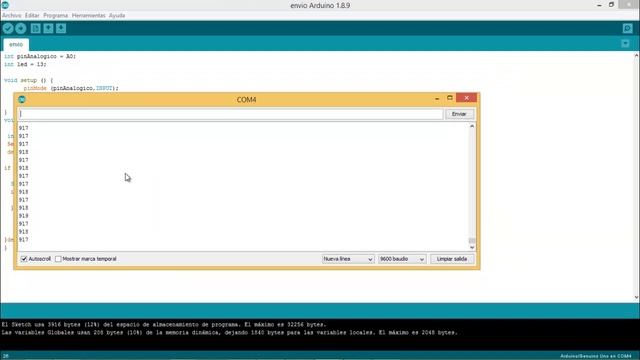
Task: Click the code line 'int led = 13;'
Action: point(25,64)
